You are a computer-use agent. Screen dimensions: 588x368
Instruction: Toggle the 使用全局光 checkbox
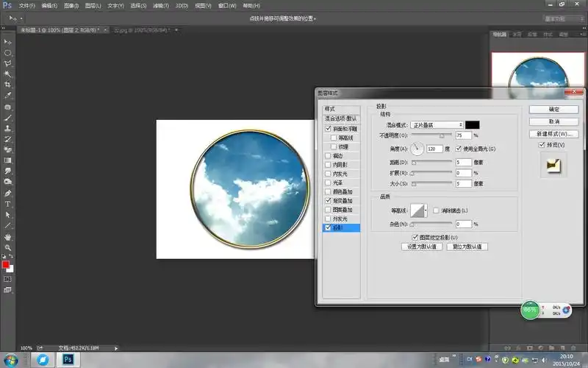click(459, 149)
